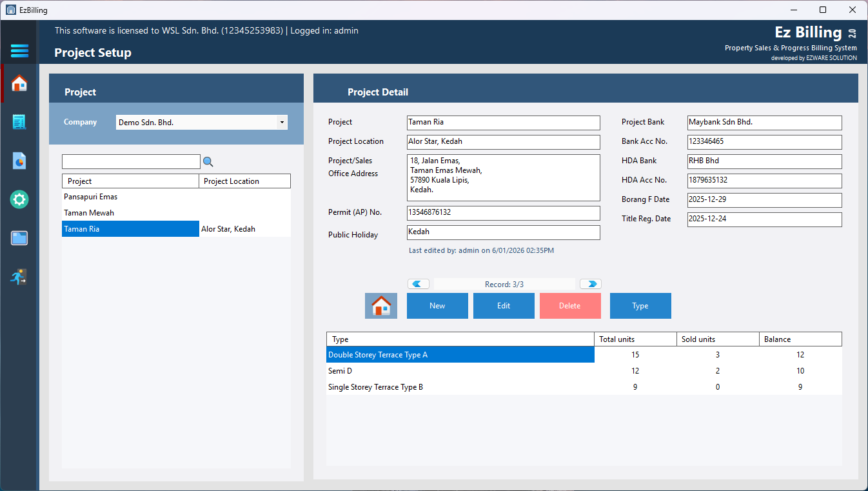
Task: Click the Project Location field
Action: (x=504, y=142)
